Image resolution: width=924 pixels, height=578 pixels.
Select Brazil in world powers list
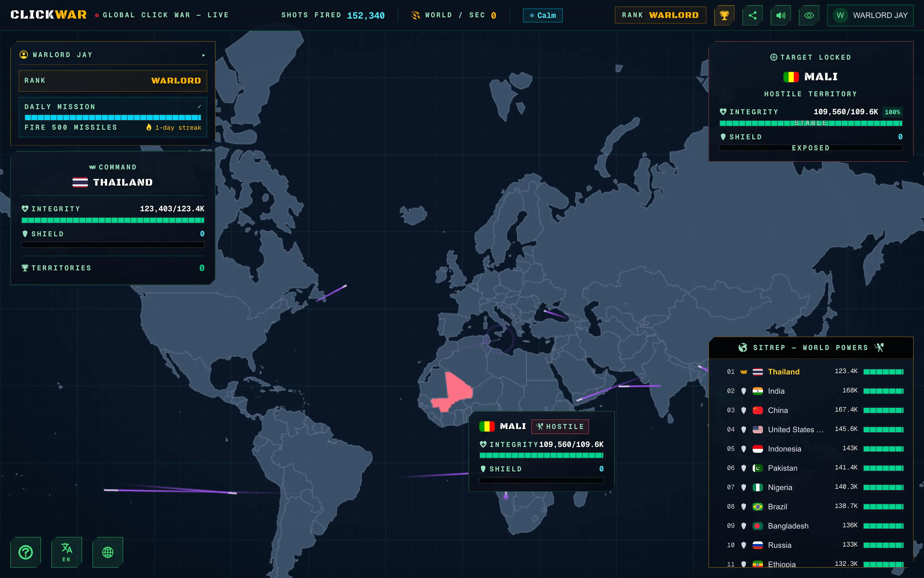811,506
